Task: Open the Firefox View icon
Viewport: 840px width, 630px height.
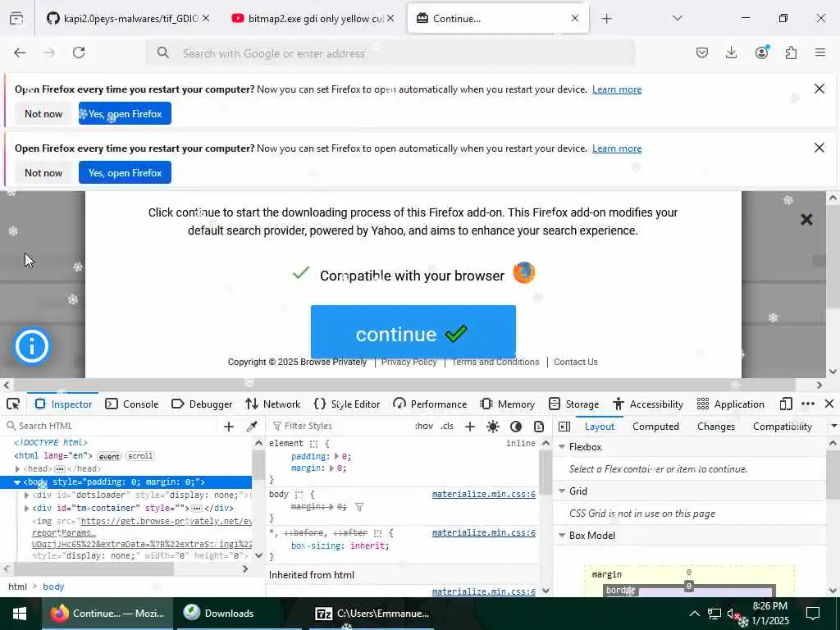Action: [16, 19]
